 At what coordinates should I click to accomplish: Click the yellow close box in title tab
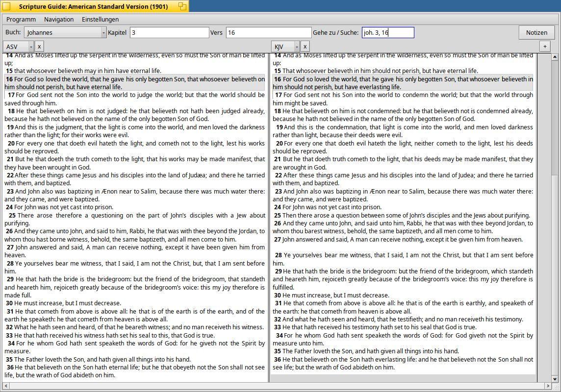(6, 6)
